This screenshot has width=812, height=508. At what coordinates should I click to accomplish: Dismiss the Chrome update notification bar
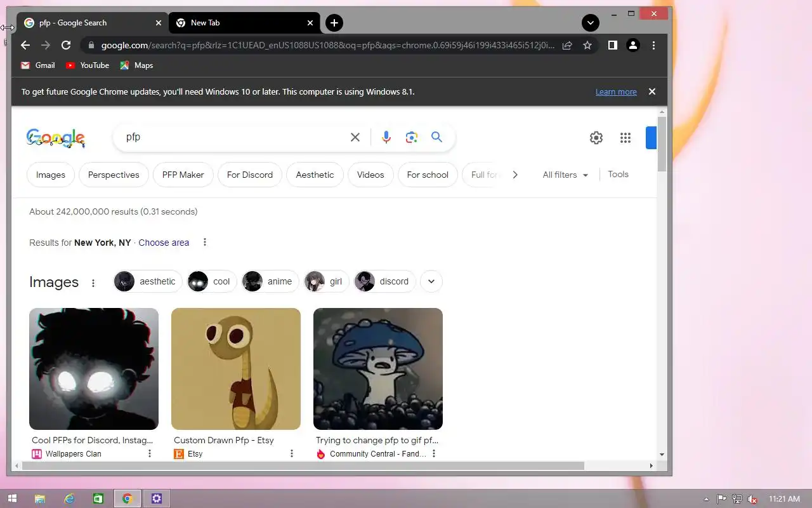click(x=652, y=91)
